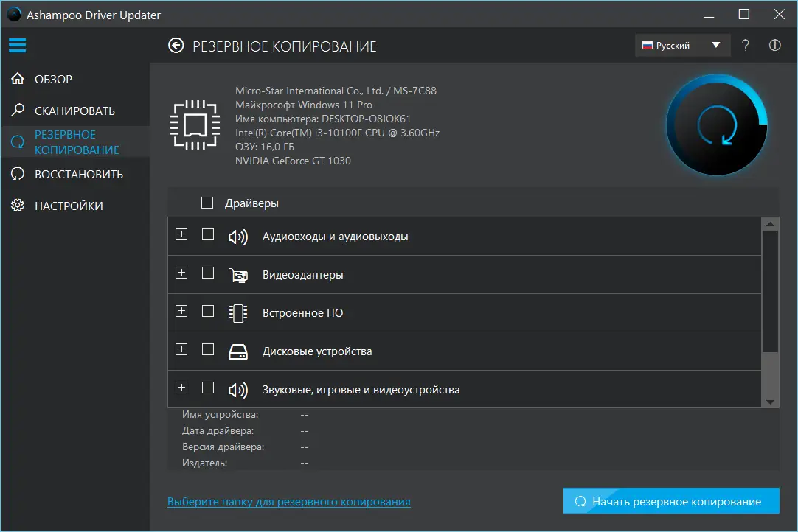Viewport: 798px width, 532px height.
Task: Click the Издатель: label
Action: pos(204,463)
